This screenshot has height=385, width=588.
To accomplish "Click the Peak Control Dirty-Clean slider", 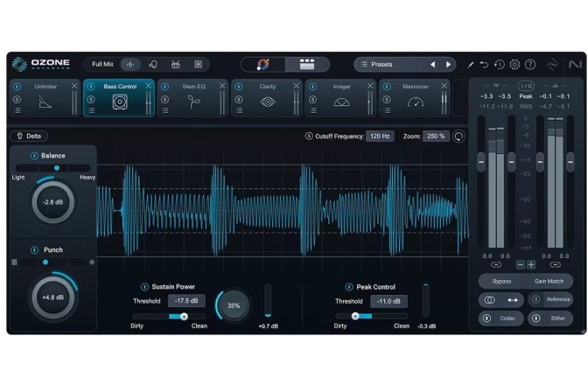I will (x=371, y=317).
